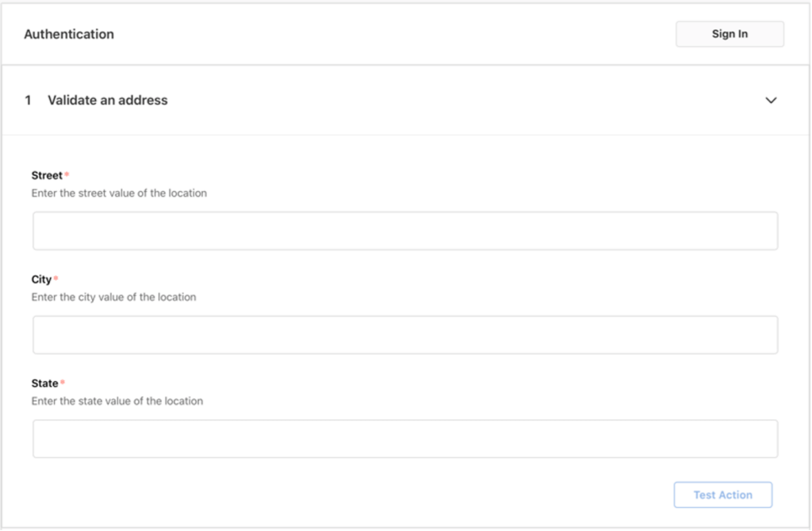Collapse the Validate an address section chevron

[771, 101]
